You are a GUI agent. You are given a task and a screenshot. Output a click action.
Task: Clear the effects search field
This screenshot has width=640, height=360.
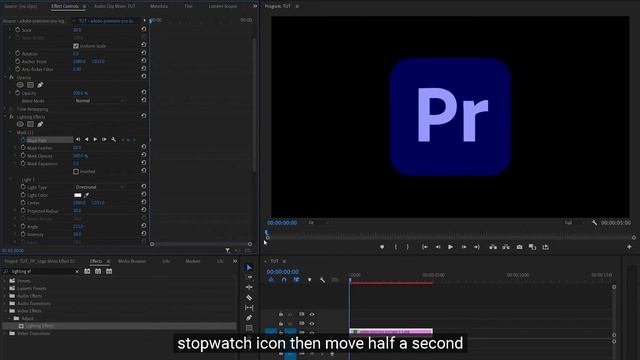pyautogui.click(x=77, y=271)
